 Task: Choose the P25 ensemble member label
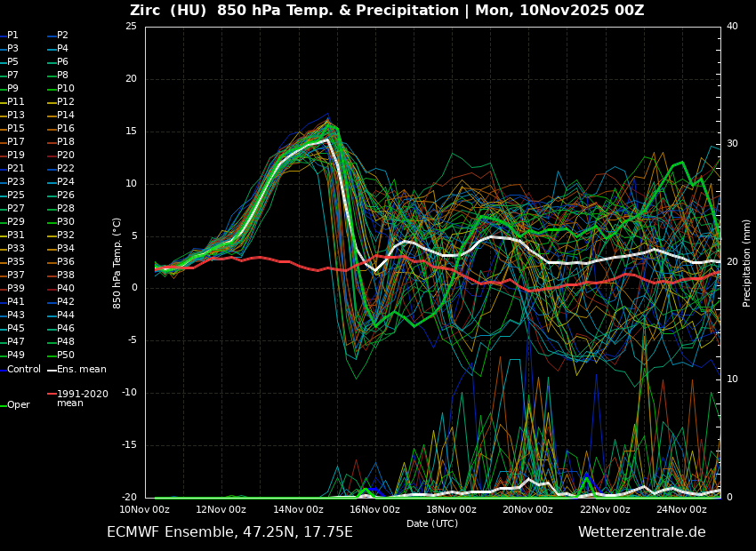(16, 196)
